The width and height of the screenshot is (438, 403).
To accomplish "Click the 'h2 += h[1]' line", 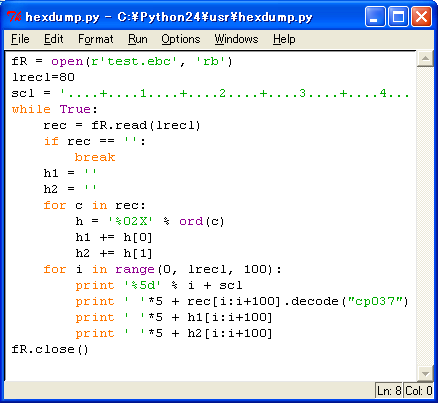I will click(114, 253).
